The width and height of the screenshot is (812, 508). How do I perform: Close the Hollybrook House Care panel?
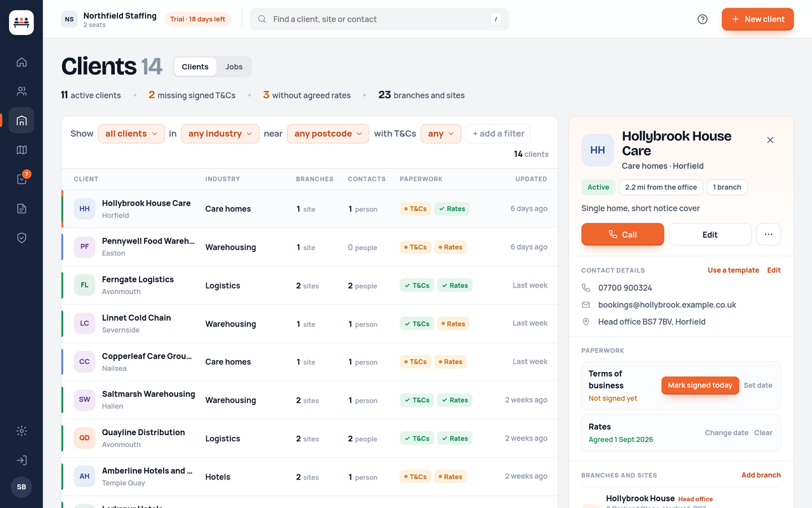click(x=770, y=140)
